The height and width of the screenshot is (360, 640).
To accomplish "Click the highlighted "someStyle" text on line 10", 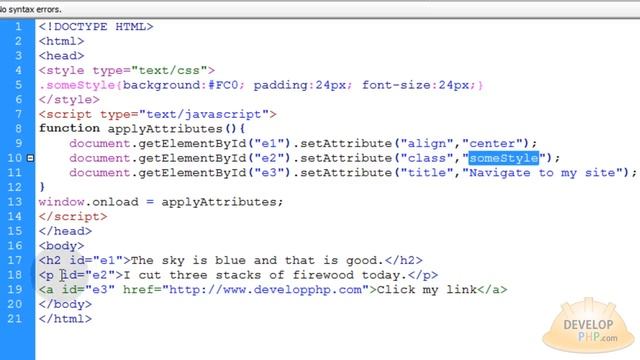I will click(504, 158).
